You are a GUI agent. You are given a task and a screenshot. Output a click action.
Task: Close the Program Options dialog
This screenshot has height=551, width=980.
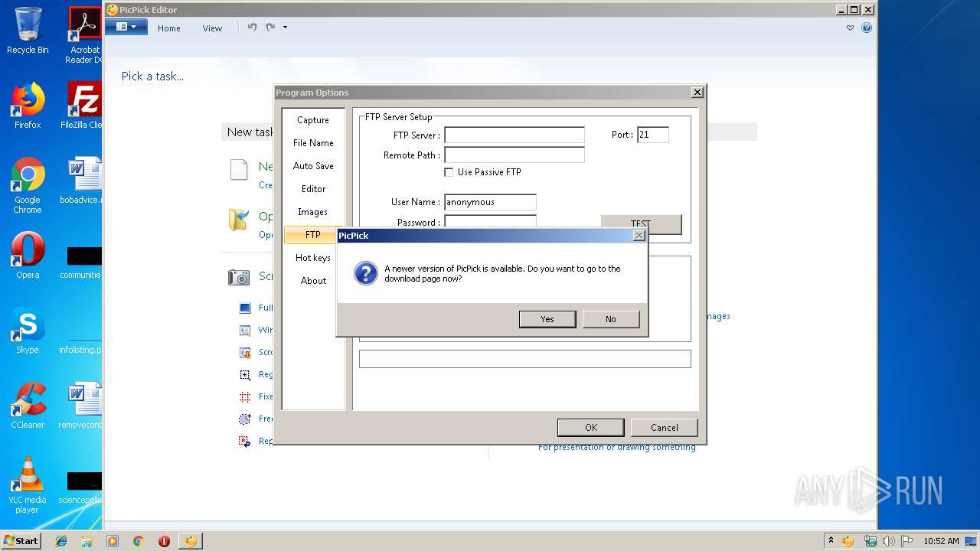point(697,93)
